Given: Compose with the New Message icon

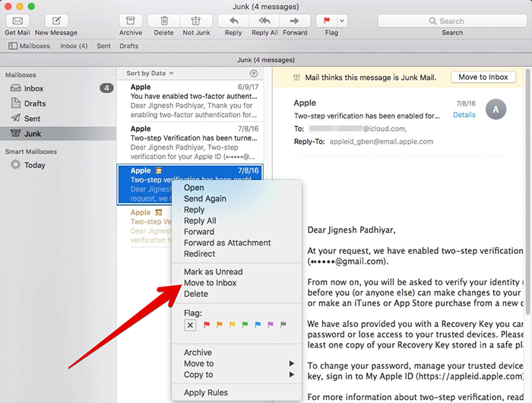Looking at the screenshot, I should 56,21.
